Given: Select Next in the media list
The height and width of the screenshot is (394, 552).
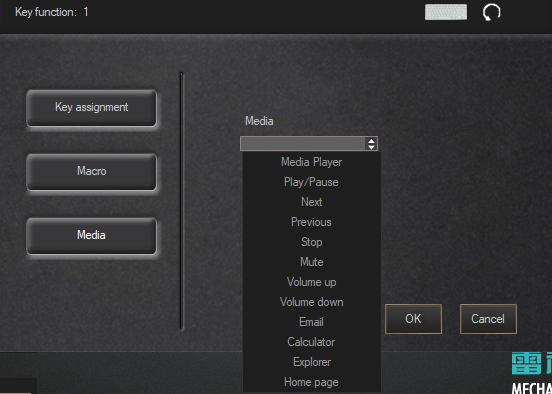Looking at the screenshot, I should click(x=312, y=202).
